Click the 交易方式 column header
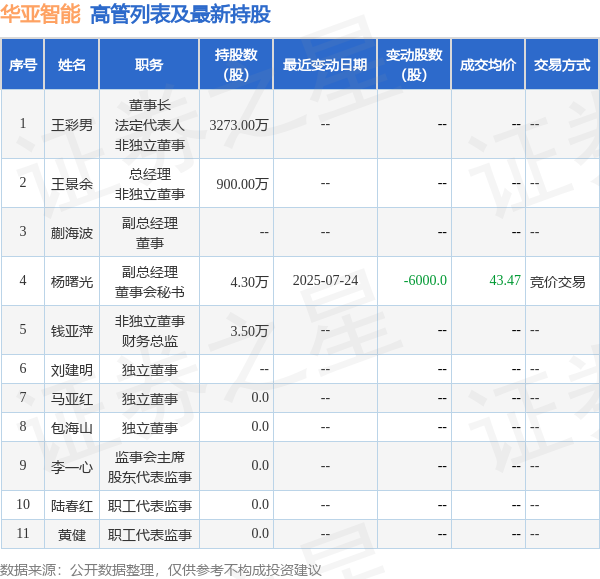Image resolution: width=600 pixels, height=579 pixels. (x=562, y=65)
